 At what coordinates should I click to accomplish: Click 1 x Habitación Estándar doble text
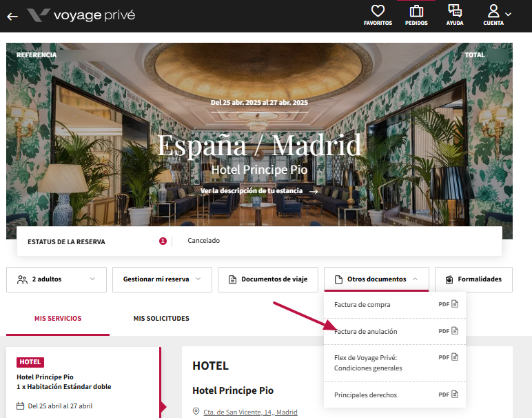(64, 386)
